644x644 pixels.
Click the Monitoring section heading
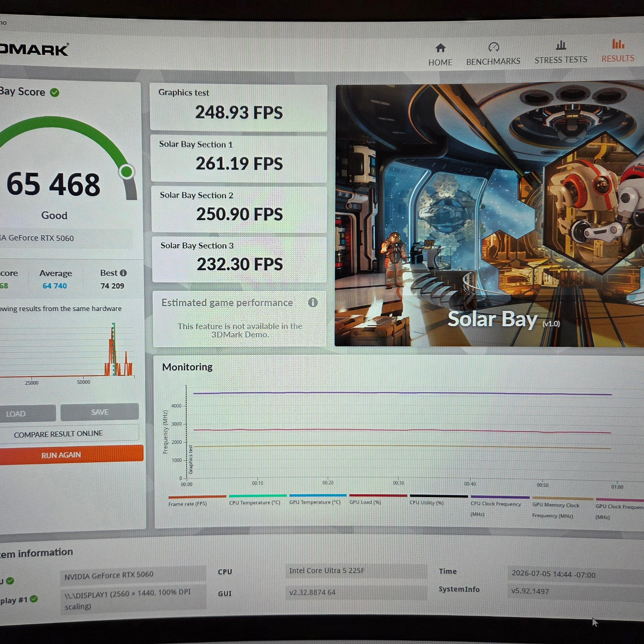point(187,367)
